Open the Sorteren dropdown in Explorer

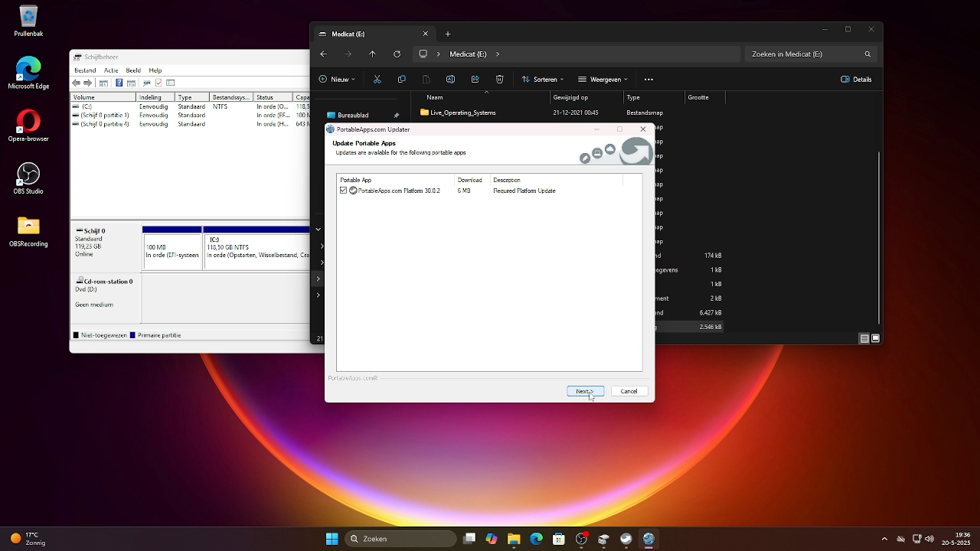(x=542, y=79)
